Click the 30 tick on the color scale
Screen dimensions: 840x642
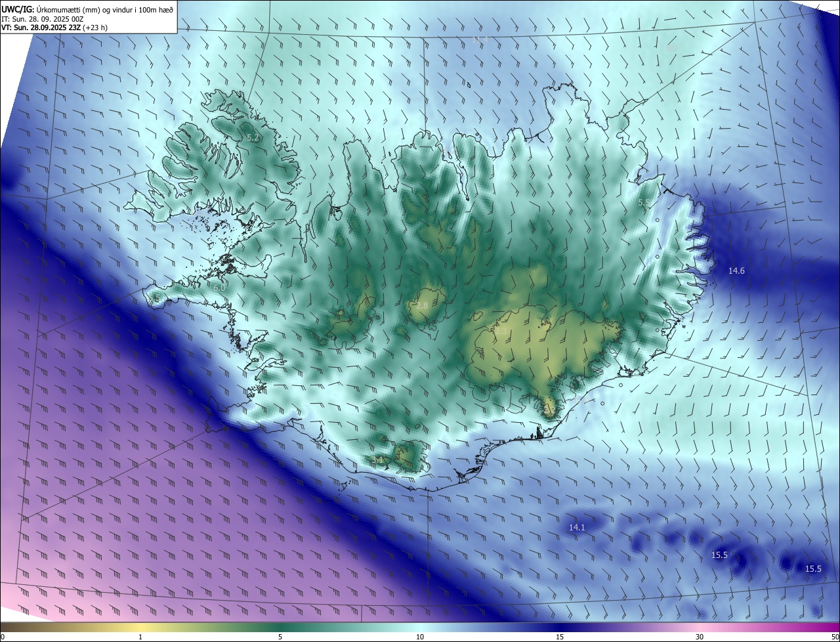tap(700, 637)
